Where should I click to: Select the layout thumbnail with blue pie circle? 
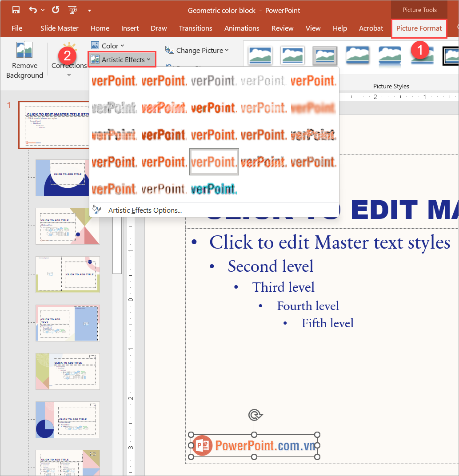click(x=68, y=420)
